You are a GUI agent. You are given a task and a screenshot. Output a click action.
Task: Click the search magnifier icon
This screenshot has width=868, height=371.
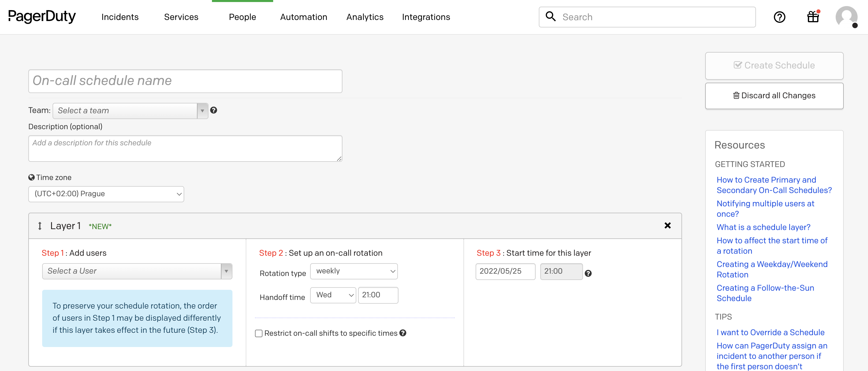coord(551,16)
